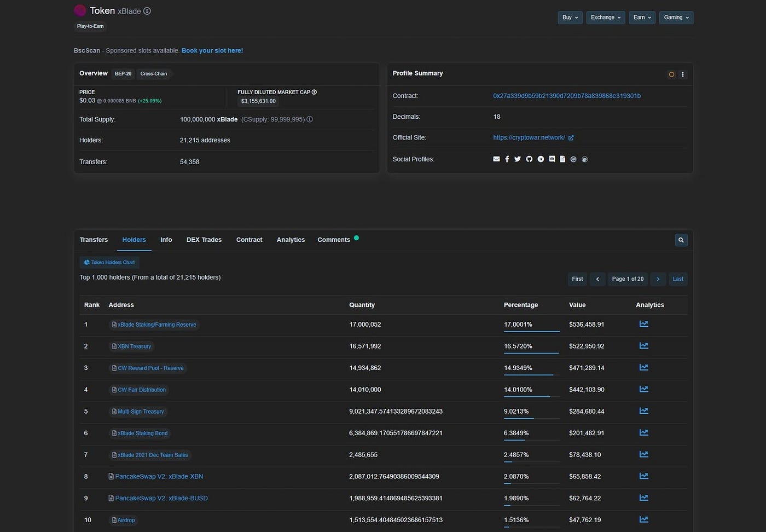Image resolution: width=766 pixels, height=532 pixels.
Task: Switch to the Contract tab
Action: tap(249, 240)
